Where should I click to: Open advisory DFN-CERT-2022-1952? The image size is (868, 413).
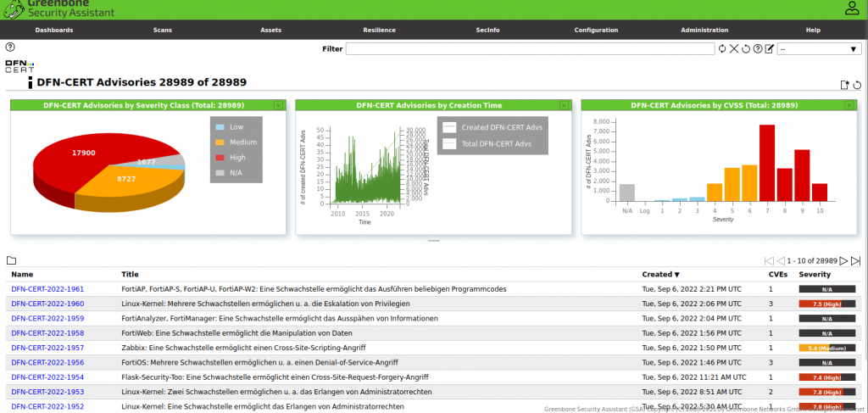(x=47, y=406)
